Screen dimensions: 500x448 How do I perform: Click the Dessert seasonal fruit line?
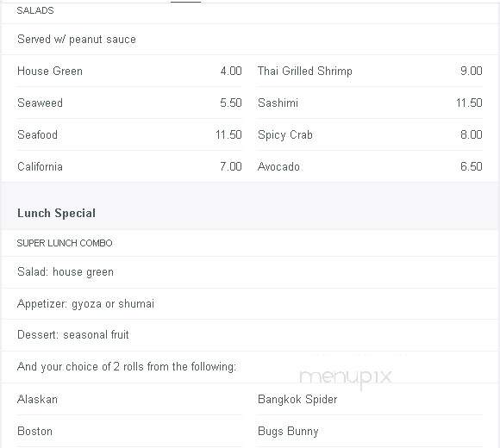[x=73, y=334]
